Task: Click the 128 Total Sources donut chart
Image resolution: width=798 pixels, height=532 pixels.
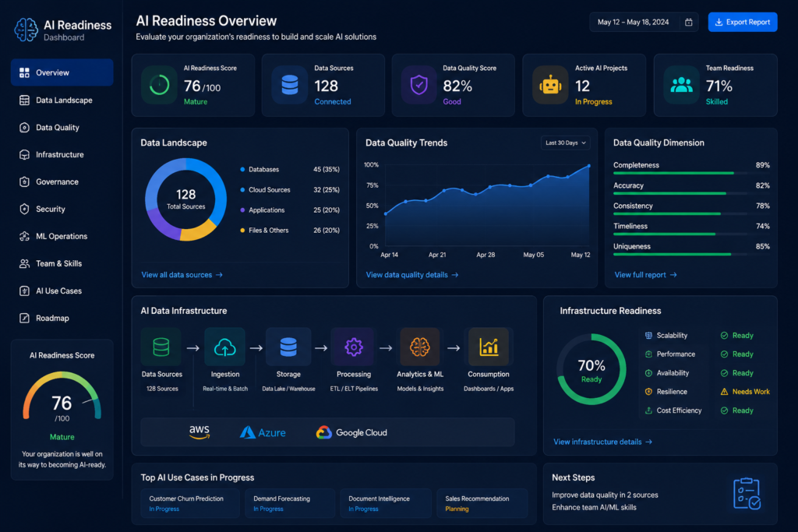Action: pyautogui.click(x=185, y=199)
